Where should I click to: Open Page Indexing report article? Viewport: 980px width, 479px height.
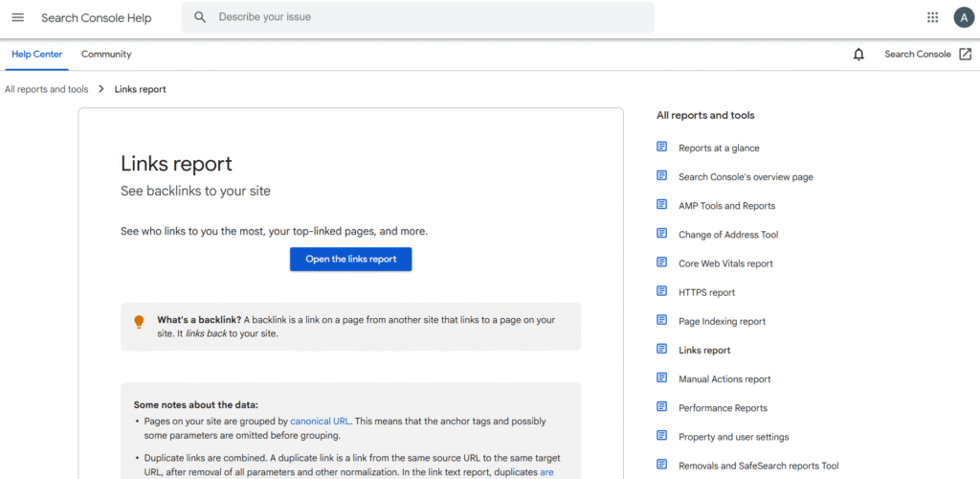pyautogui.click(x=722, y=322)
